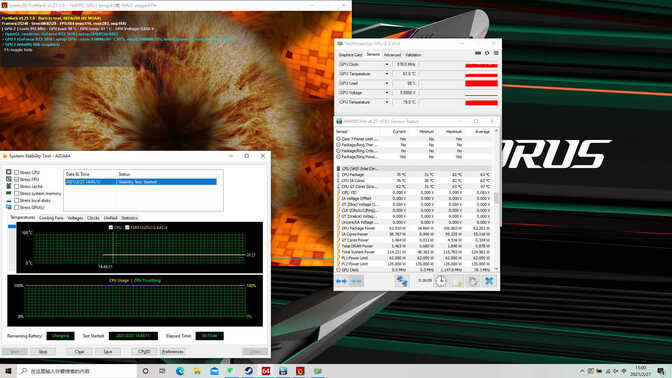Select the PL1 Power Limit row
This screenshot has height=378, width=672.
pos(414,258)
